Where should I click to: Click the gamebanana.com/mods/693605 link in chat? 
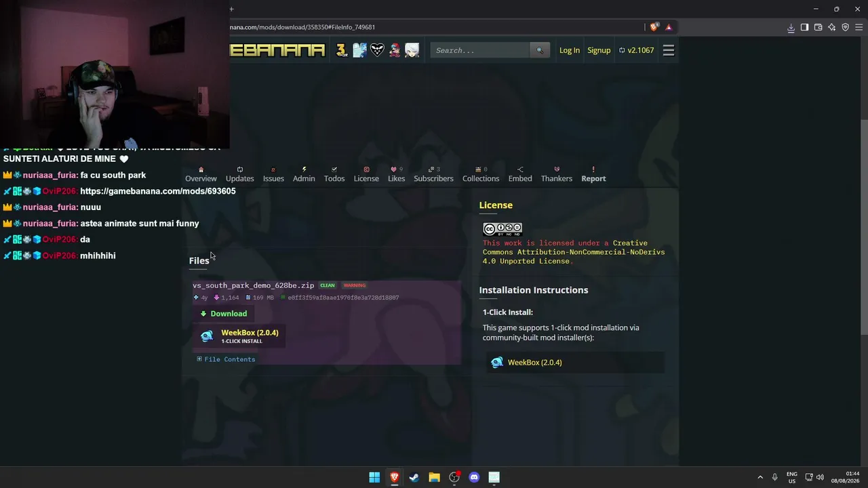point(158,191)
